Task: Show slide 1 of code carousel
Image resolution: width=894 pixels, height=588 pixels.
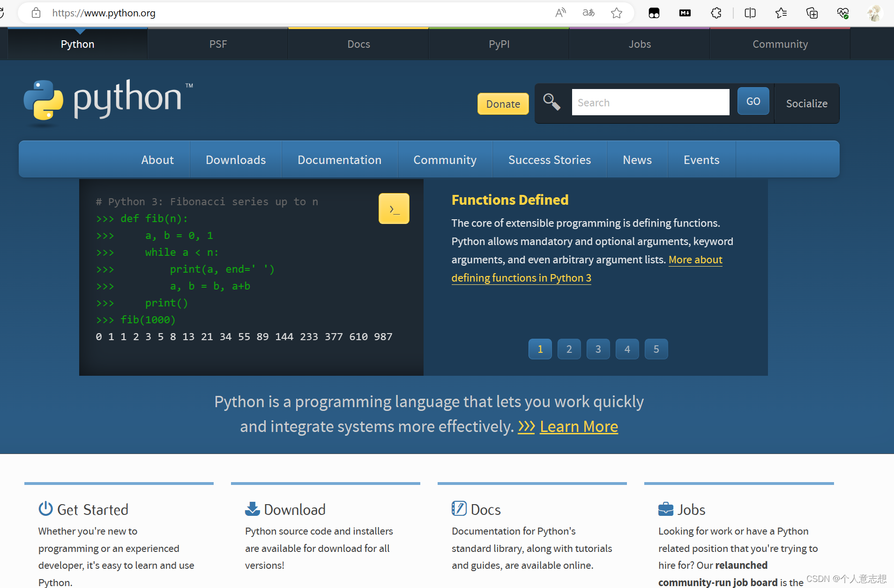Action: 540,349
